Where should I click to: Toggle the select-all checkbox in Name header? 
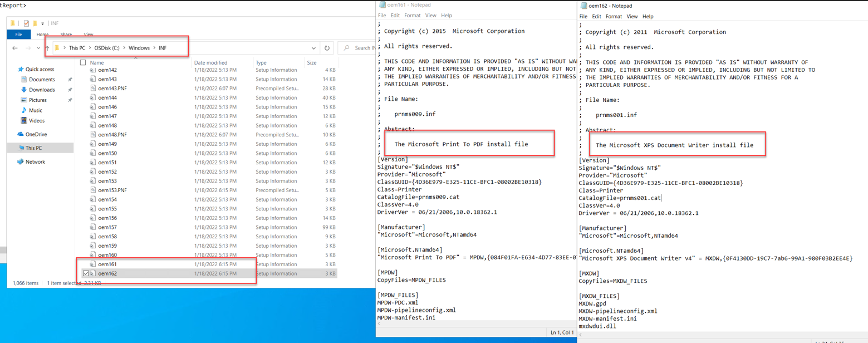pos(83,63)
